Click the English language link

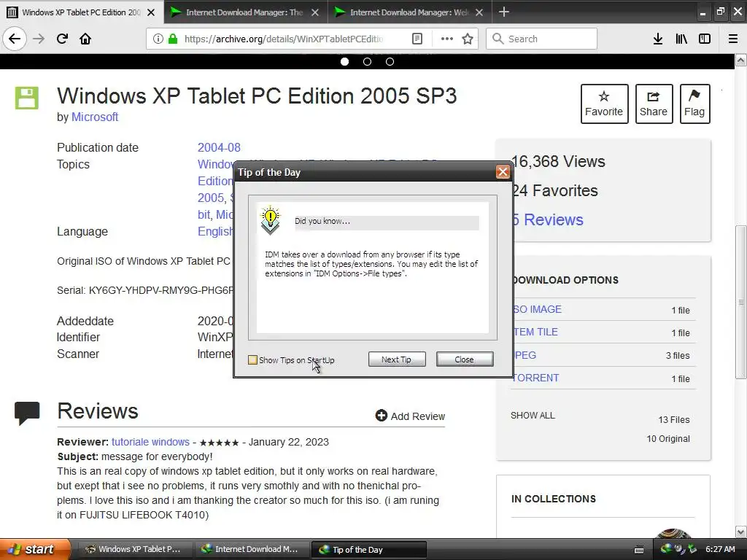(x=215, y=231)
